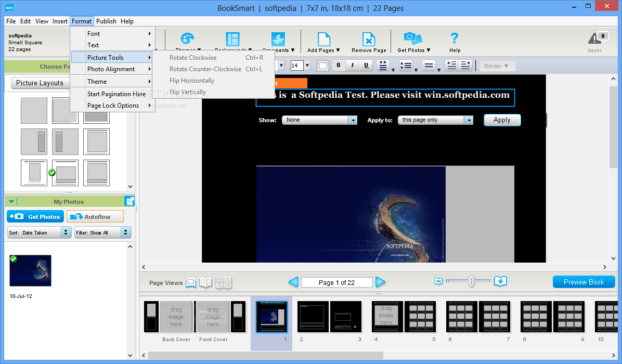Click the font size input field
This screenshot has height=364, width=622.
coord(297,66)
